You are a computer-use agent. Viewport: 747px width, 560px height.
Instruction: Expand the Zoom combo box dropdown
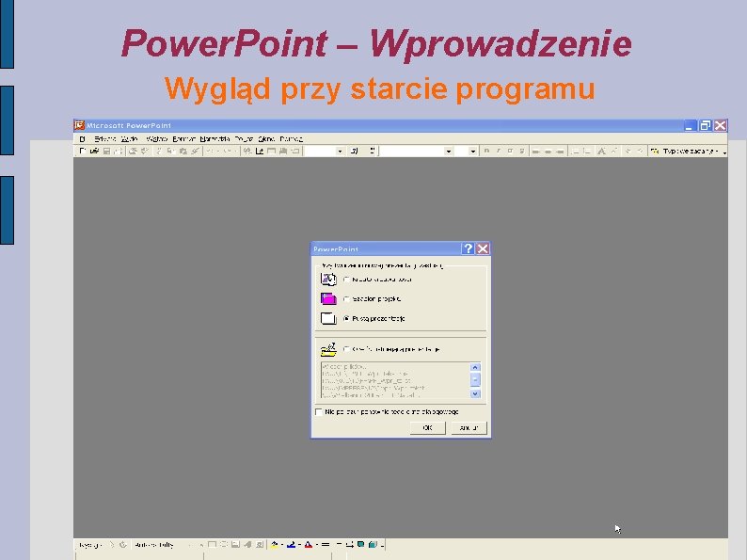point(340,152)
